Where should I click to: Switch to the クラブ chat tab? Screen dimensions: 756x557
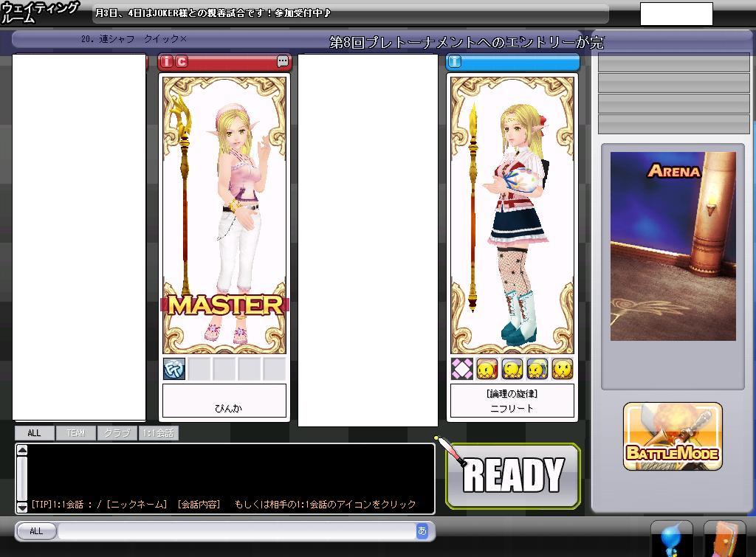point(117,433)
